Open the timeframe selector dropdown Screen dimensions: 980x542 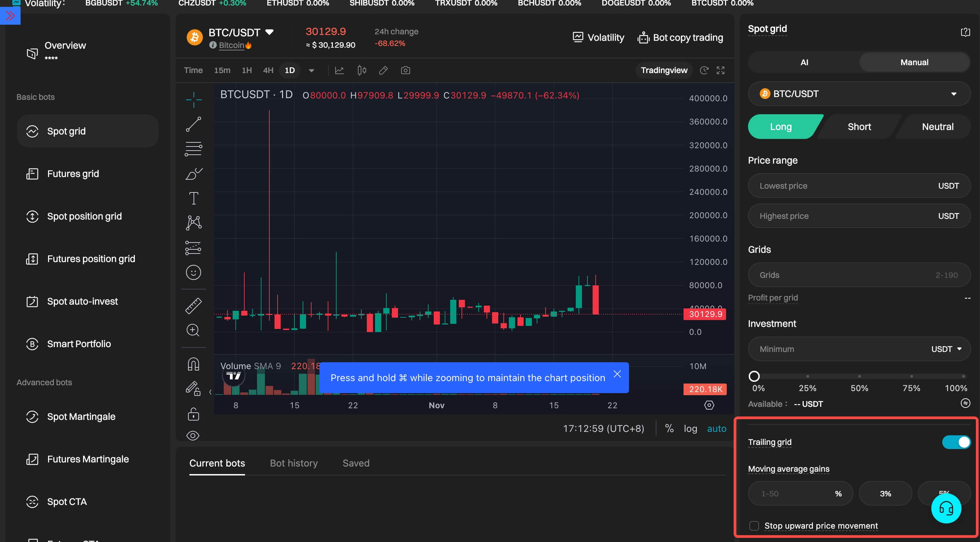click(x=311, y=70)
